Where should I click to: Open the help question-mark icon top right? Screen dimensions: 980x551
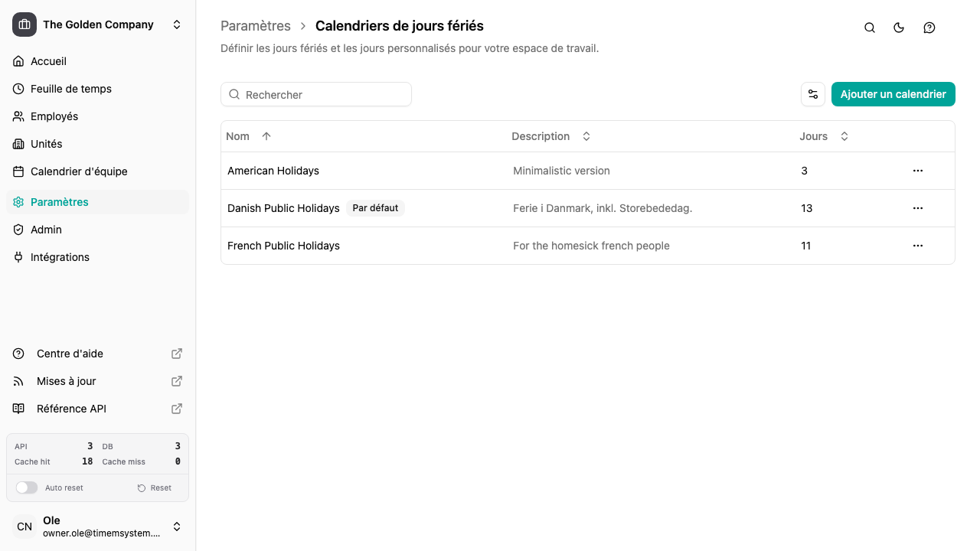[x=929, y=28]
